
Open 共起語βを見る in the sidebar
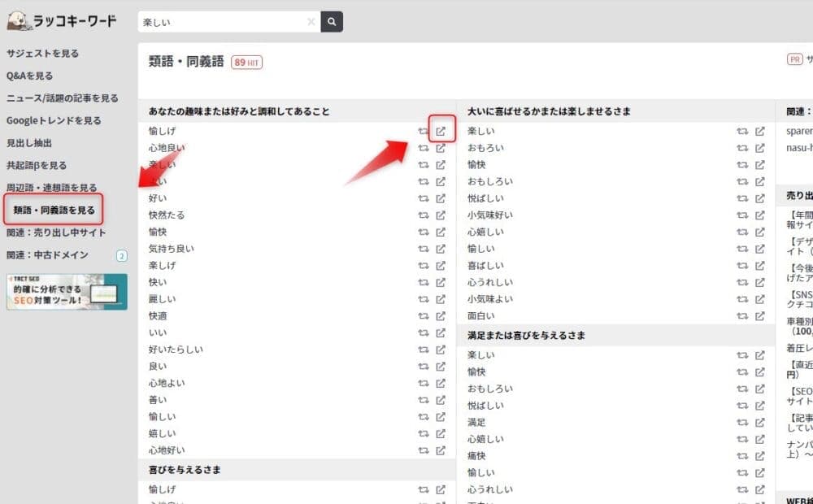pos(37,165)
